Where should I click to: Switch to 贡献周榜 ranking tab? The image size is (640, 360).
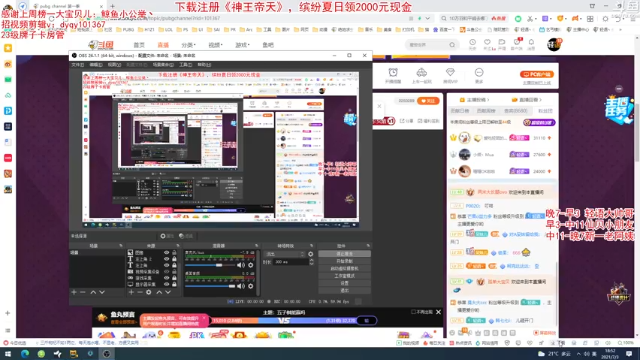[486, 111]
